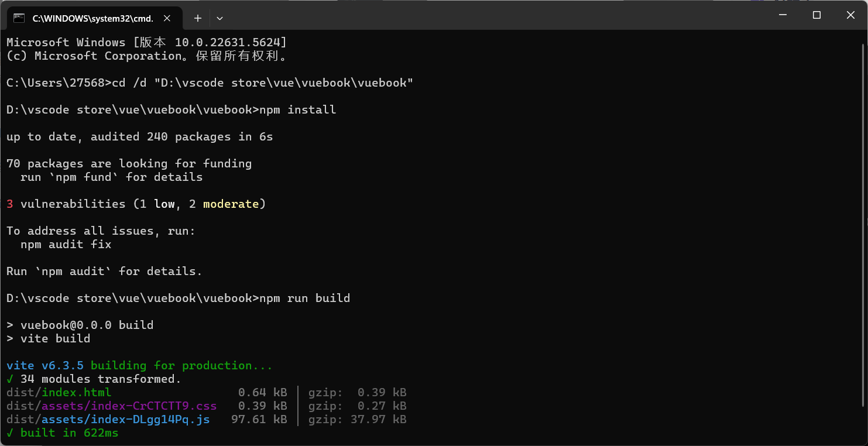This screenshot has width=868, height=446.
Task: Close the cmd.exe tab
Action: point(167,18)
